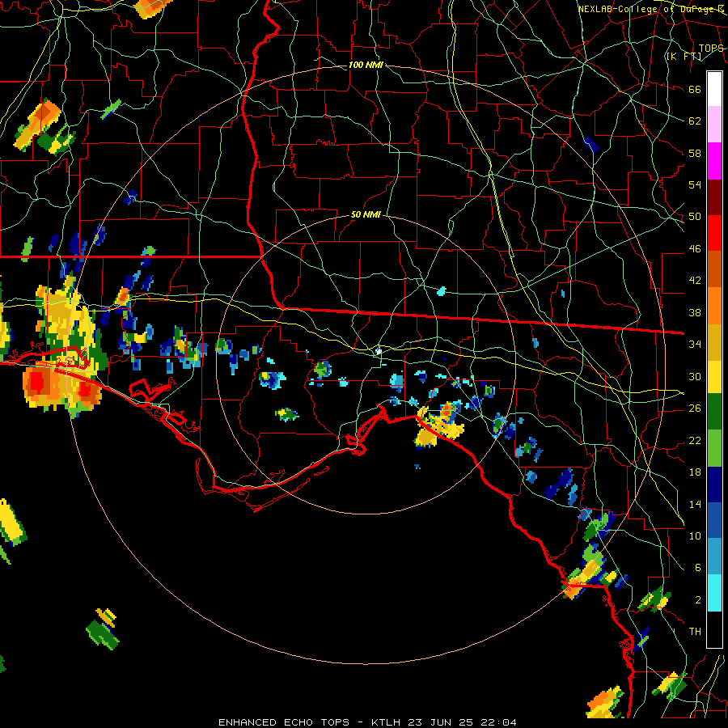728x728 pixels.
Task: Click the legend value "6"
Action: pyautogui.click(x=698, y=568)
